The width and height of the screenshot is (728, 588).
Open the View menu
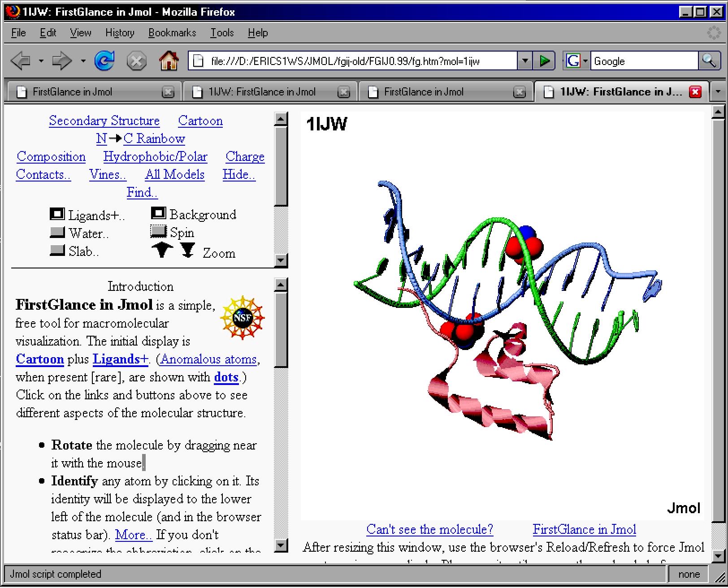[81, 33]
